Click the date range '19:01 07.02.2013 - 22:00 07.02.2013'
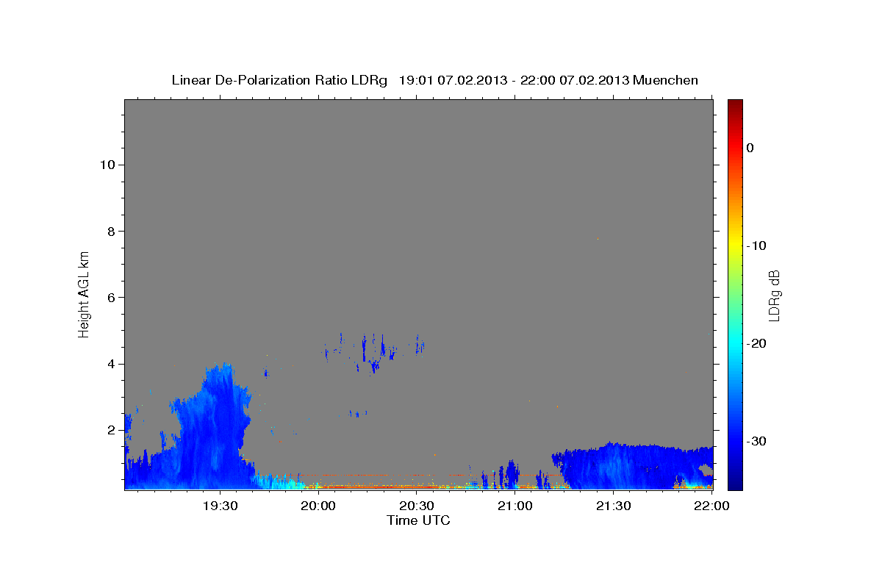This screenshot has height=588, width=882. coord(514,80)
